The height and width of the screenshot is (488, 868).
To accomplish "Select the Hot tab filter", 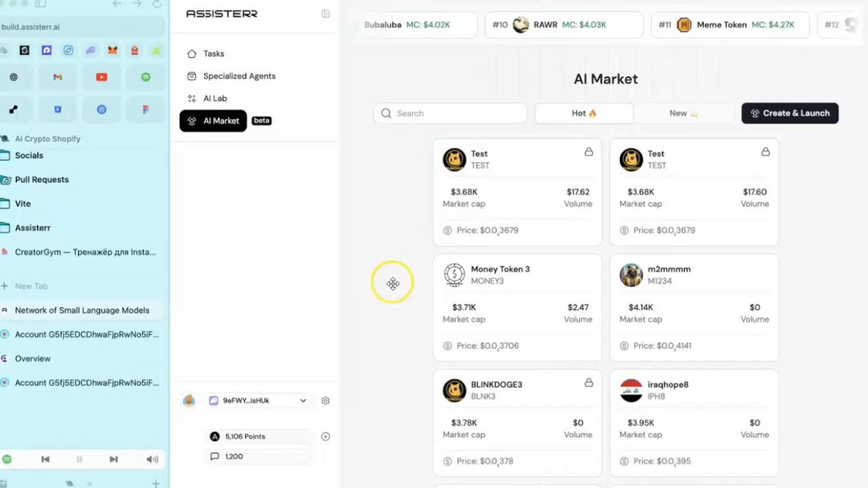I will [x=584, y=114].
